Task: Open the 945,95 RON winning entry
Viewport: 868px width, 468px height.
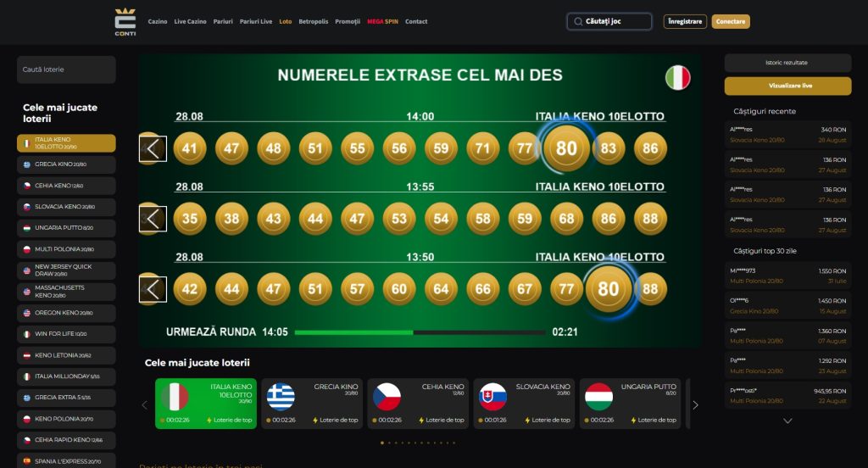Action: [x=787, y=395]
